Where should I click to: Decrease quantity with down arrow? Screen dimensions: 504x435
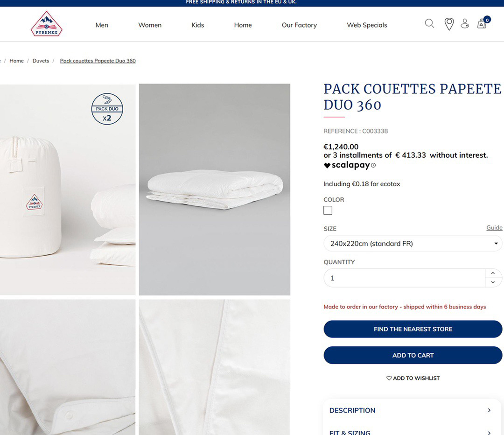493,282
